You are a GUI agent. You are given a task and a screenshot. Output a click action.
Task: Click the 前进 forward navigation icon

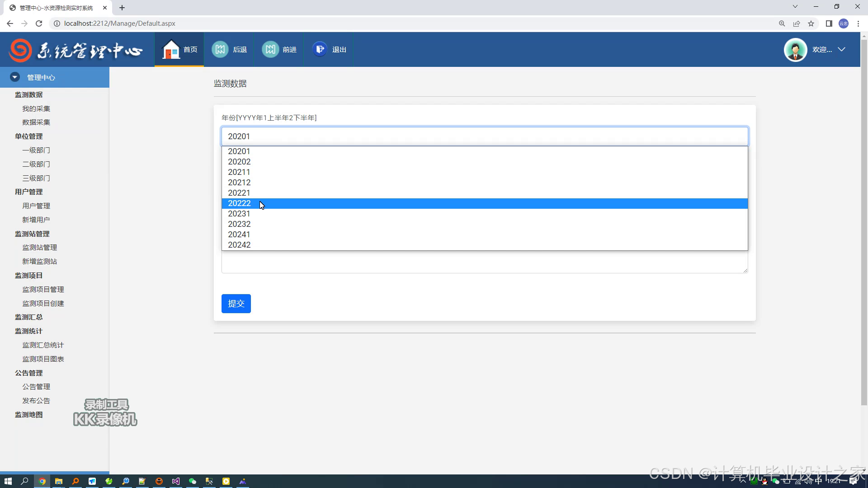(270, 49)
